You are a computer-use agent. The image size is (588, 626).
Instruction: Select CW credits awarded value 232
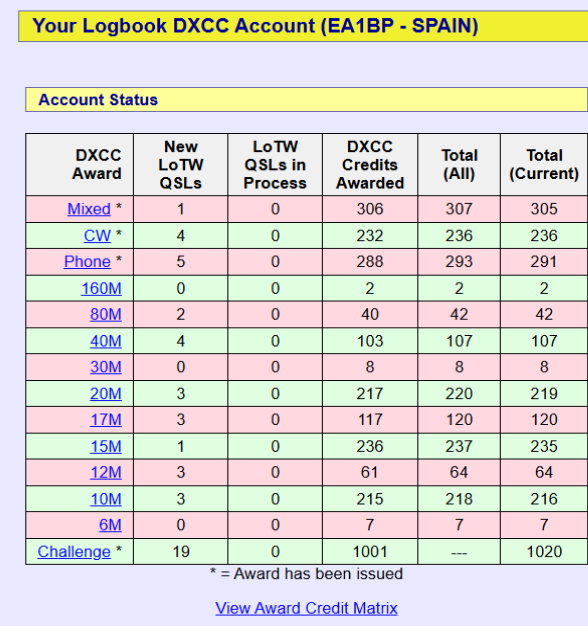pos(370,236)
